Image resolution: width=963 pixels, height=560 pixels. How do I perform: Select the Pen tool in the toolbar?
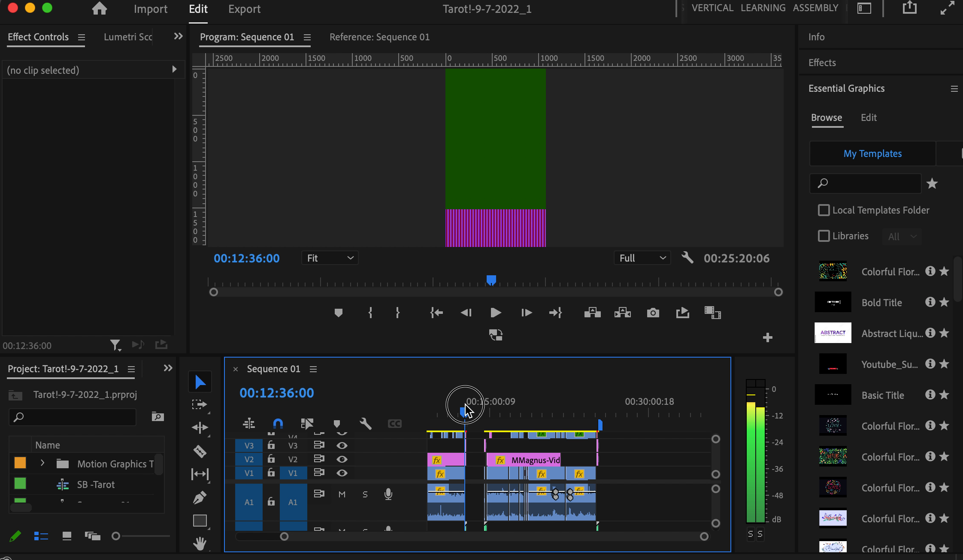point(200,497)
